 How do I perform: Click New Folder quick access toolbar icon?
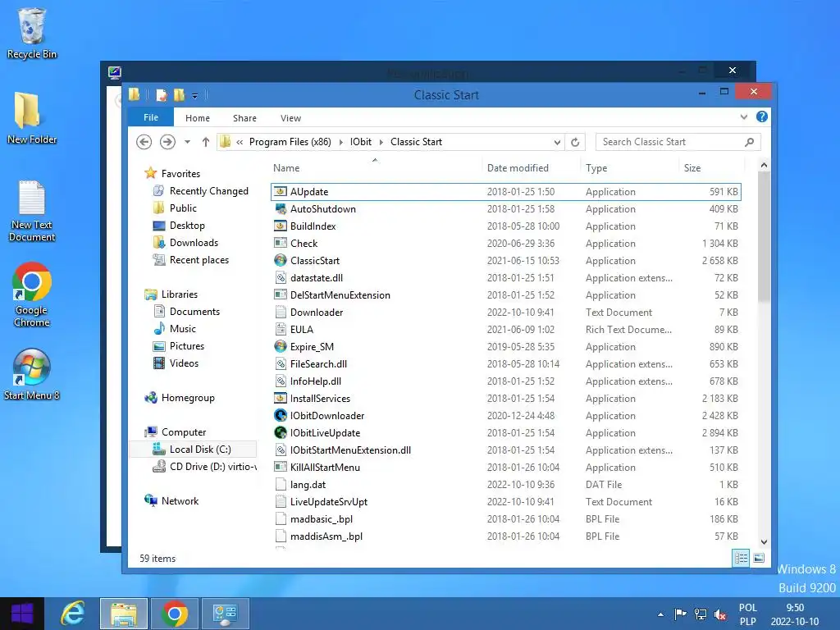coord(179,95)
